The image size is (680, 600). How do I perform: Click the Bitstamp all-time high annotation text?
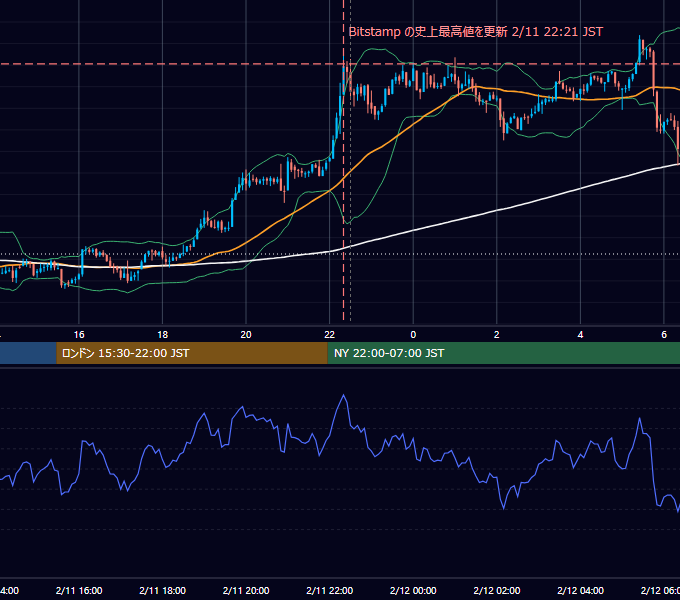tap(476, 32)
